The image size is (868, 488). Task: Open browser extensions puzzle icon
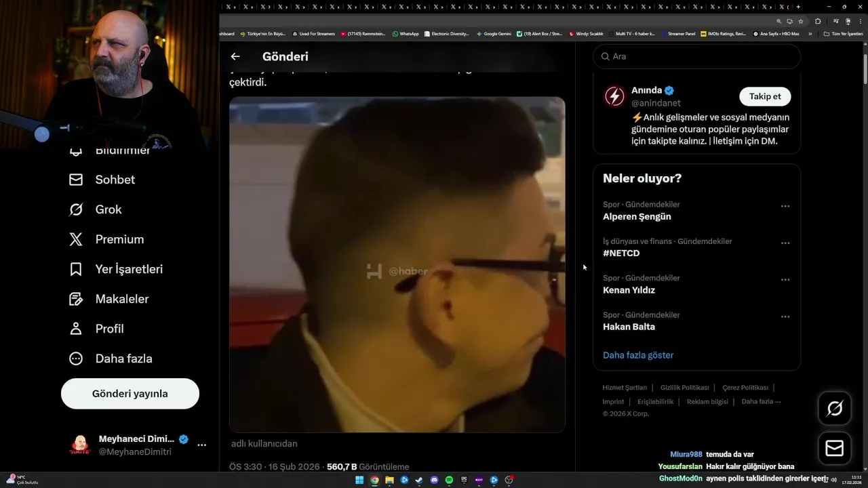(818, 22)
